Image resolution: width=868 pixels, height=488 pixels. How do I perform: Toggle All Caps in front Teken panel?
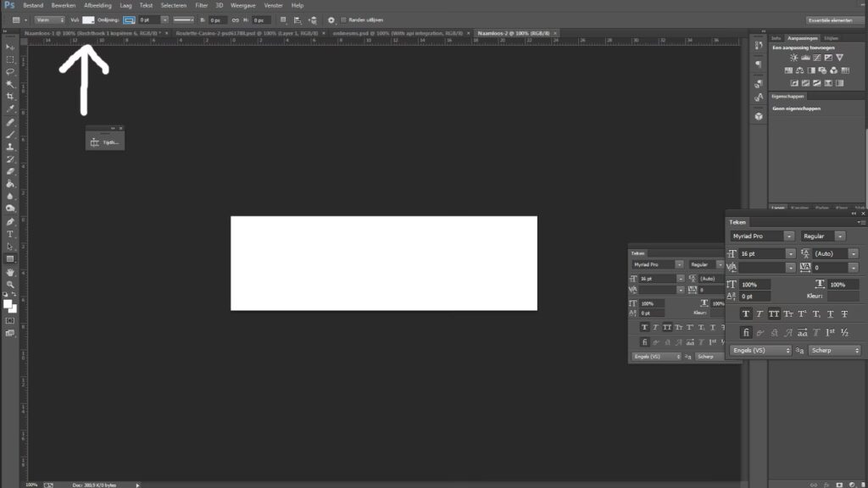(x=774, y=313)
